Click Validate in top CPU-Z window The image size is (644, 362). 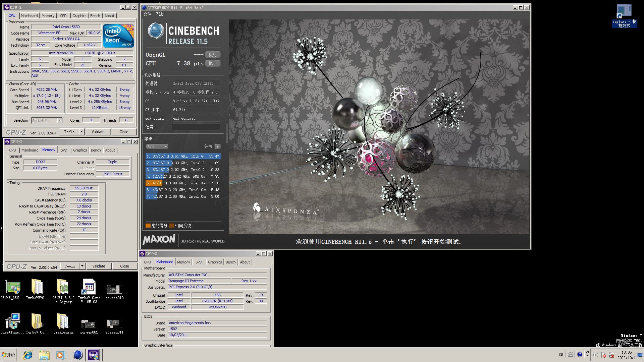(98, 132)
